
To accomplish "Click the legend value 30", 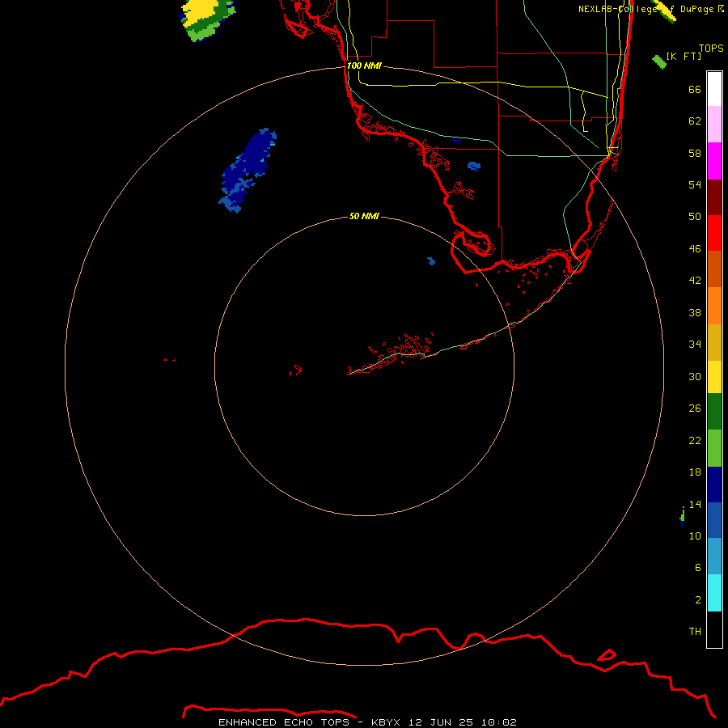I will click(x=695, y=376).
